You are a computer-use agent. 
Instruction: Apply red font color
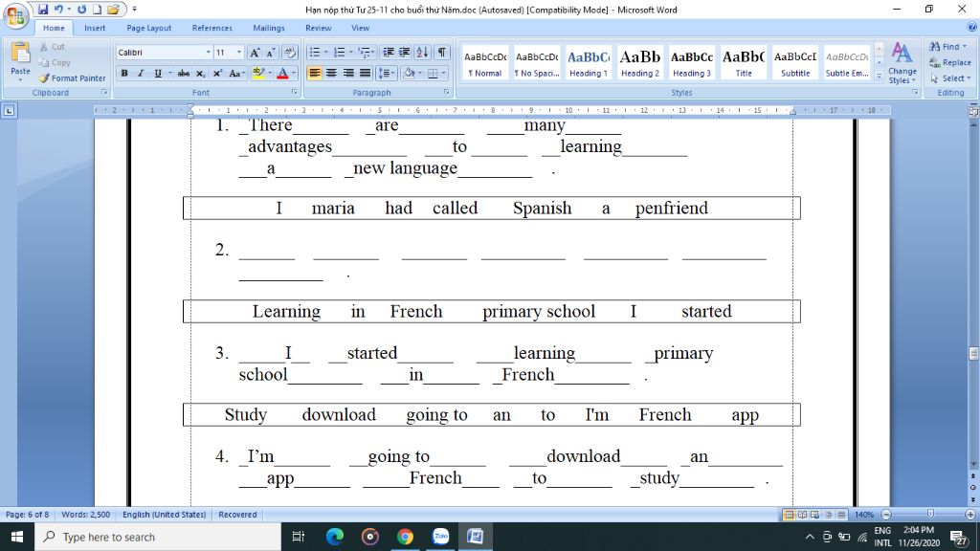tap(282, 73)
